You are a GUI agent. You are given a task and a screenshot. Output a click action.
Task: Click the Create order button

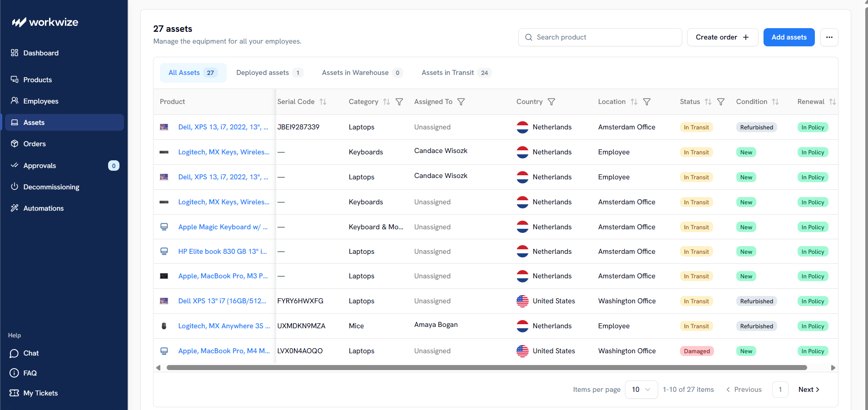pyautogui.click(x=723, y=37)
